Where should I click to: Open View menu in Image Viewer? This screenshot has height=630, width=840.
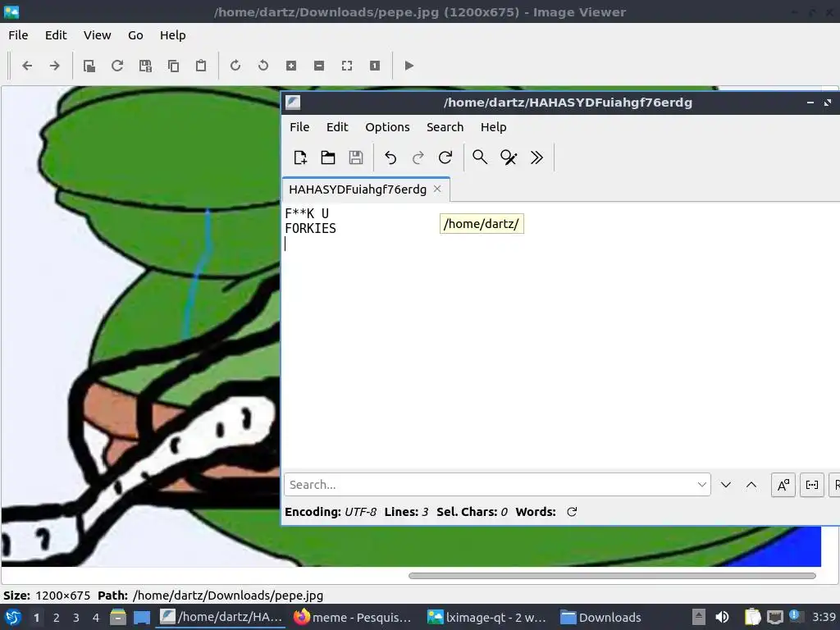pyautogui.click(x=97, y=35)
